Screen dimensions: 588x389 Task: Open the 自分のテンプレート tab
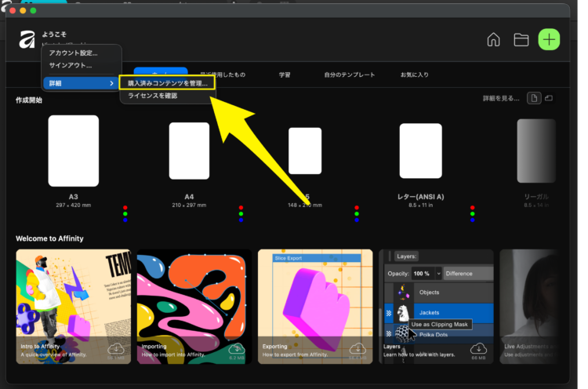(350, 75)
